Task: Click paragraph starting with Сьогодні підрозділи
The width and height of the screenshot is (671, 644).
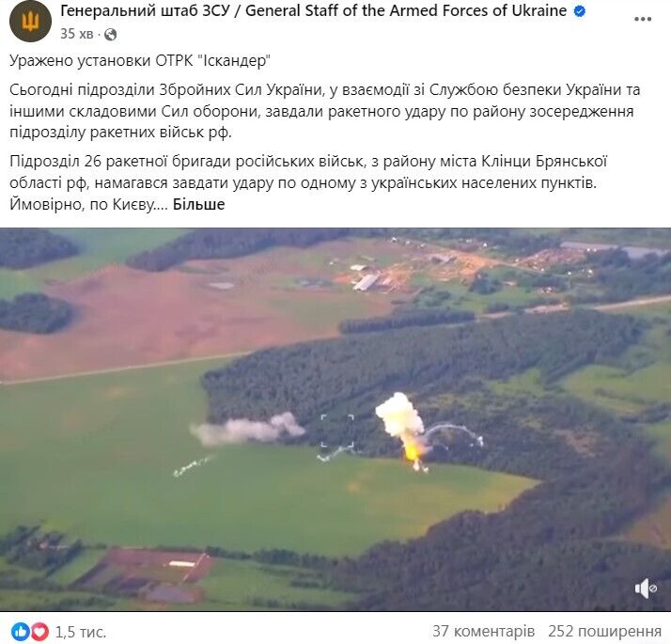Action: click(x=325, y=111)
